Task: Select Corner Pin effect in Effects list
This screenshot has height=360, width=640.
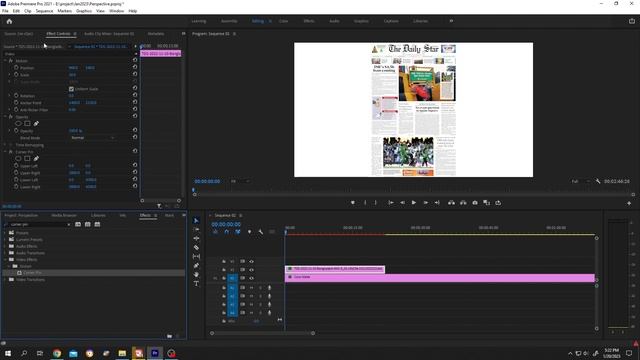Action: pyautogui.click(x=32, y=273)
